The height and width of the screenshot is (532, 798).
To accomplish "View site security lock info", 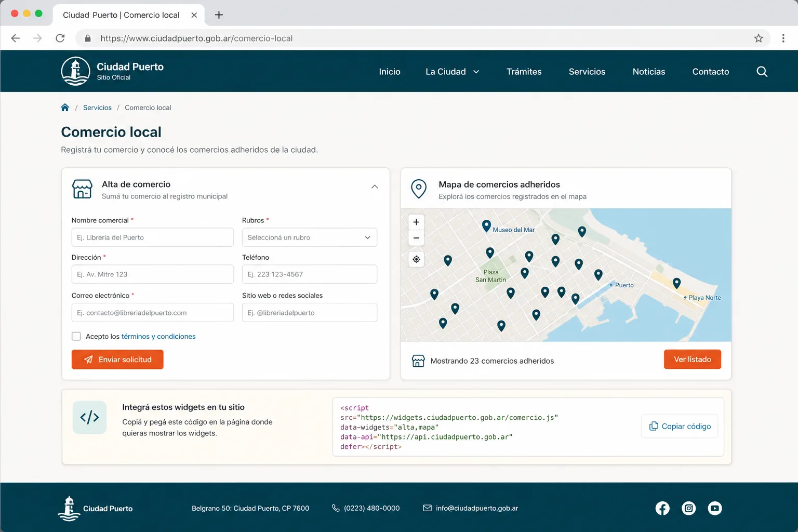I will (88, 38).
